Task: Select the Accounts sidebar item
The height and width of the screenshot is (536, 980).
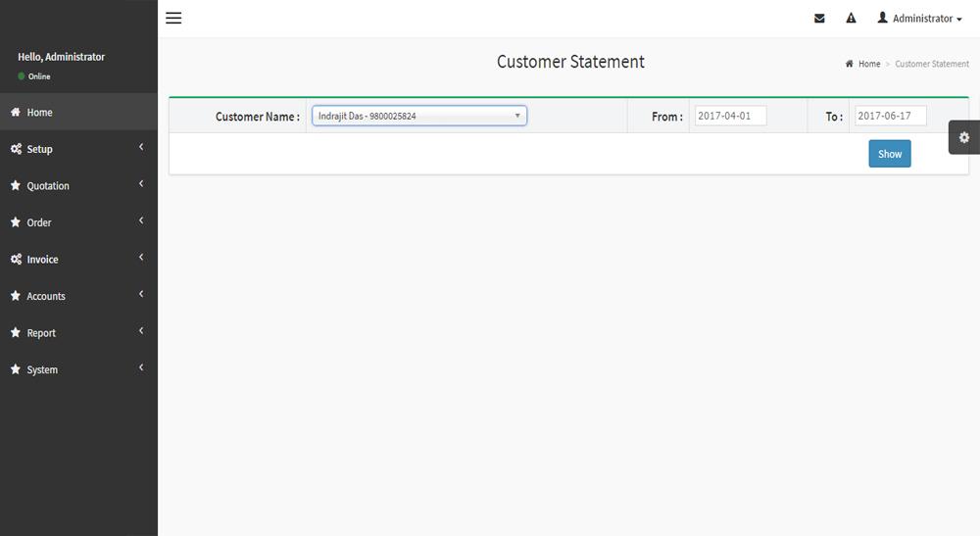Action: coord(78,296)
